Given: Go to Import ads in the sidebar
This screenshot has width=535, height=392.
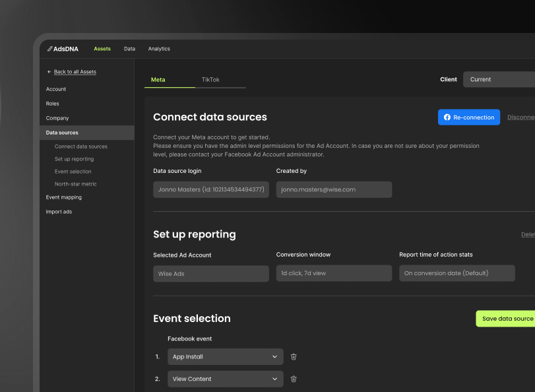Looking at the screenshot, I should pyautogui.click(x=59, y=212).
